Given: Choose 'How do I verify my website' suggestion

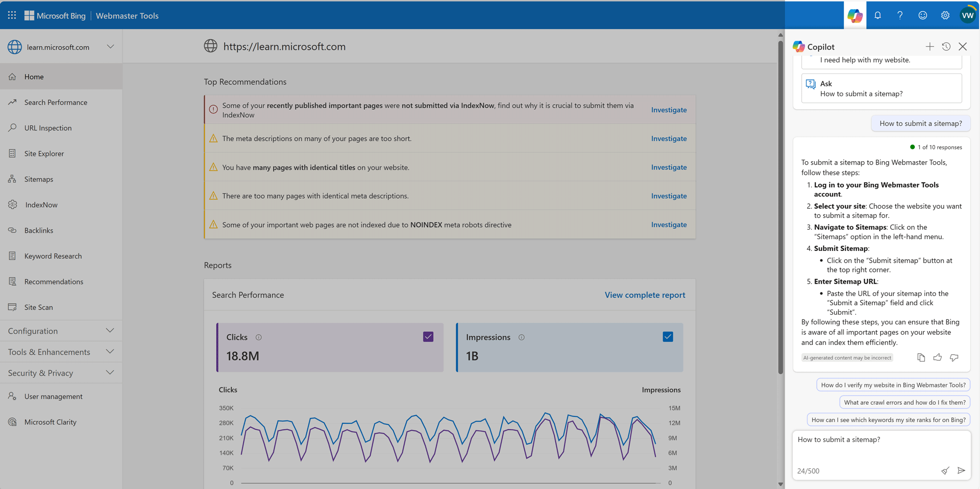Looking at the screenshot, I should click(893, 385).
